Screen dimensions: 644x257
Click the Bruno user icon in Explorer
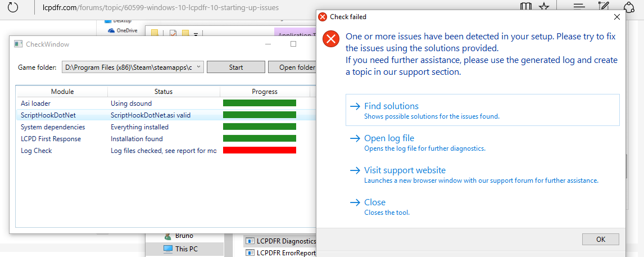[x=167, y=236]
